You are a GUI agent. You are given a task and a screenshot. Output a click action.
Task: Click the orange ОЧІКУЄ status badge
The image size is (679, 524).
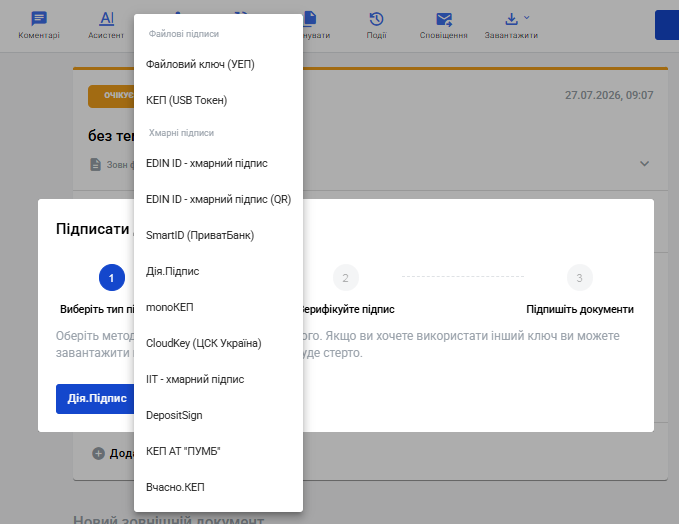[x=111, y=96]
